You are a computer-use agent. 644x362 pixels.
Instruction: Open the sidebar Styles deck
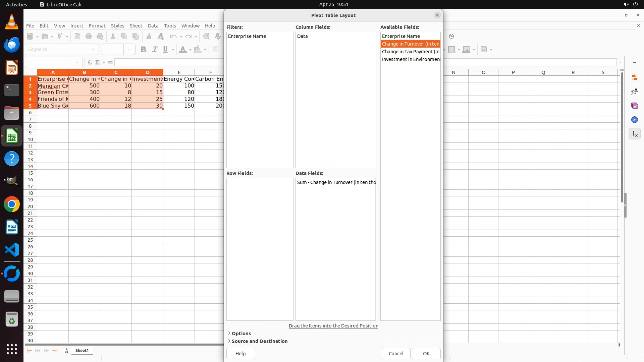coord(634,92)
